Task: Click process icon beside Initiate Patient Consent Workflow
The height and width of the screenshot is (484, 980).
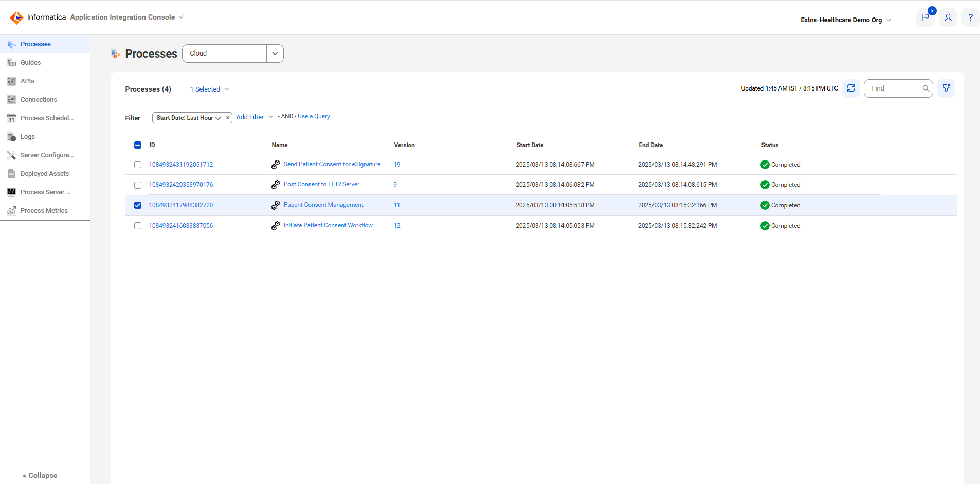Action: tap(276, 226)
